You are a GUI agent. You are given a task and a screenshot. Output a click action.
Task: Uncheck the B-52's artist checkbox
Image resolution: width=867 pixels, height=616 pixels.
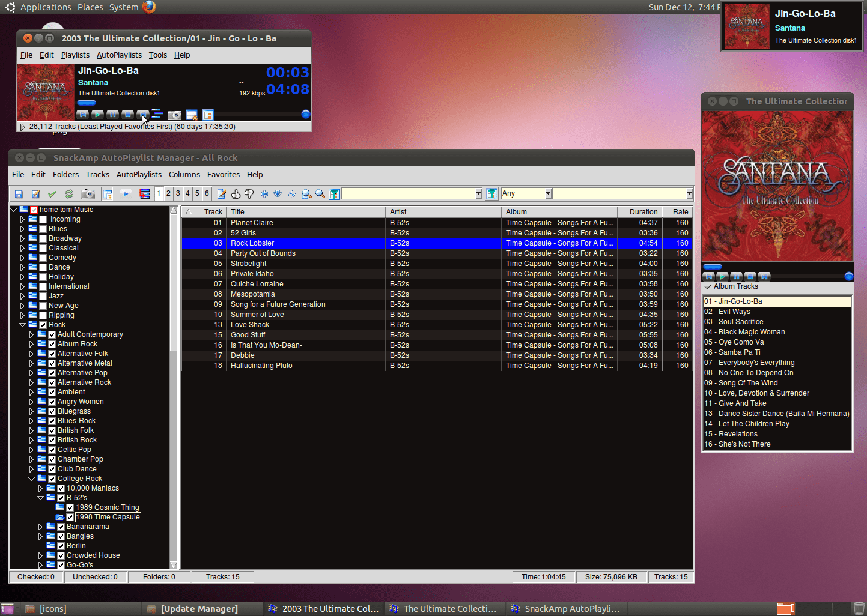point(61,497)
